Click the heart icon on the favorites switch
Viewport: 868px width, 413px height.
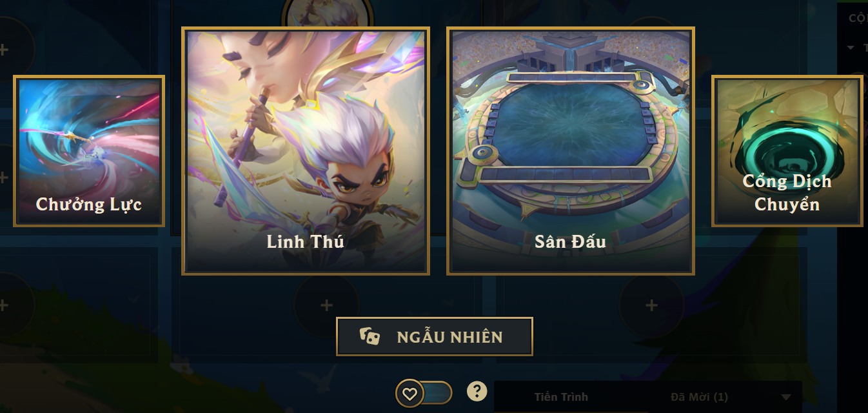pos(409,393)
